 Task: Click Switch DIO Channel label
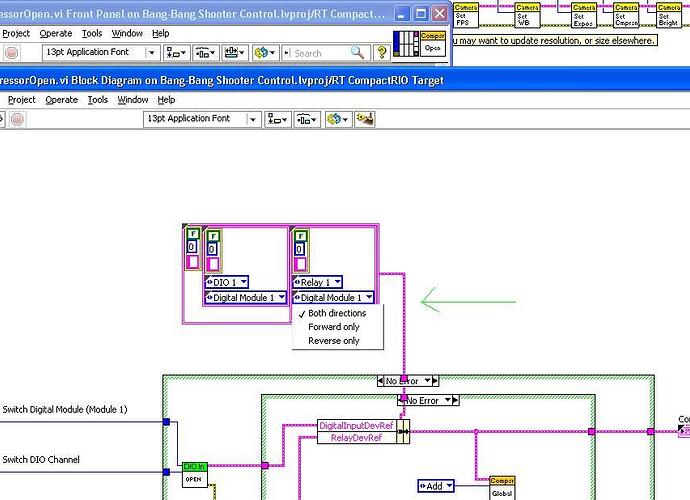pos(41,460)
